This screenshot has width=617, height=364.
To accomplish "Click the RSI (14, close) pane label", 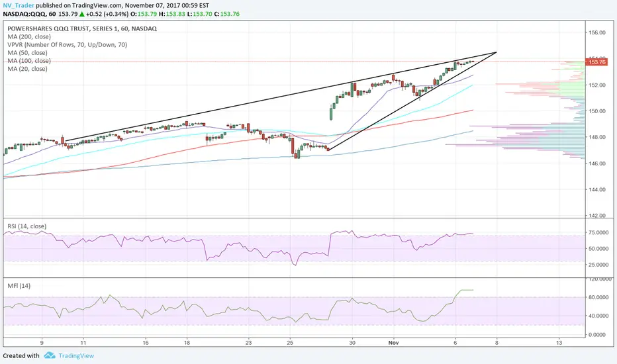I will tap(26, 226).
